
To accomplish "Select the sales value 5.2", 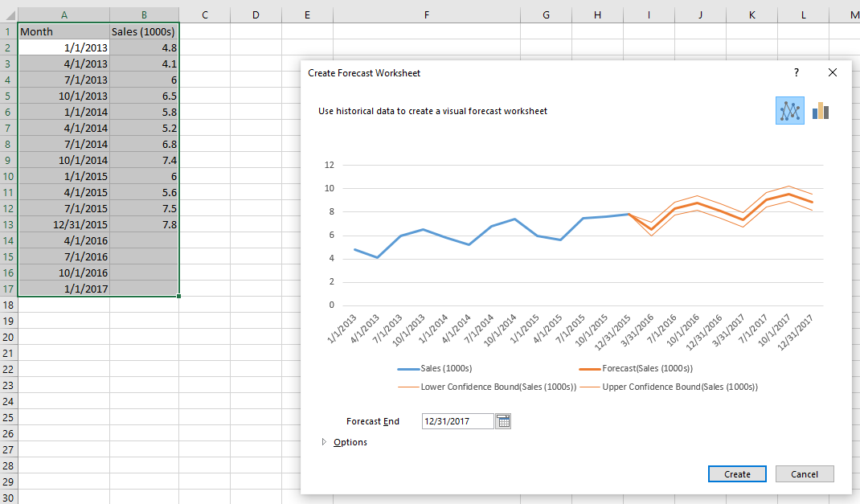I will point(144,128).
